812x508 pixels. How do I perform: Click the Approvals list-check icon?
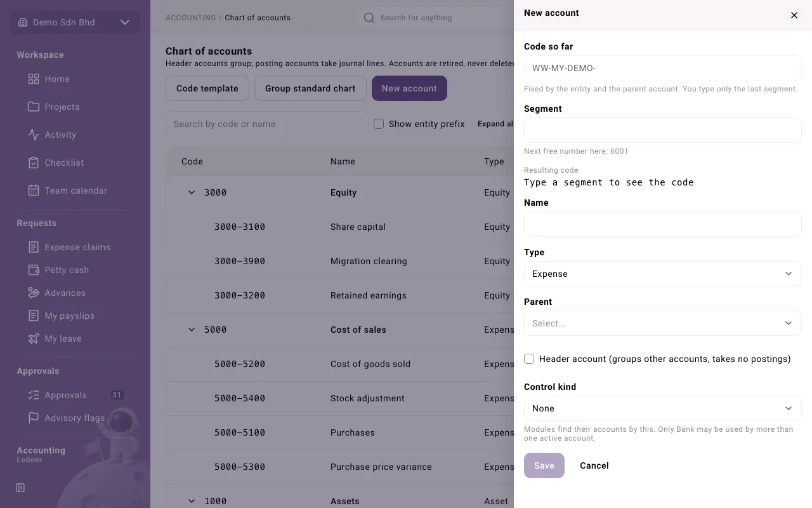click(x=34, y=395)
